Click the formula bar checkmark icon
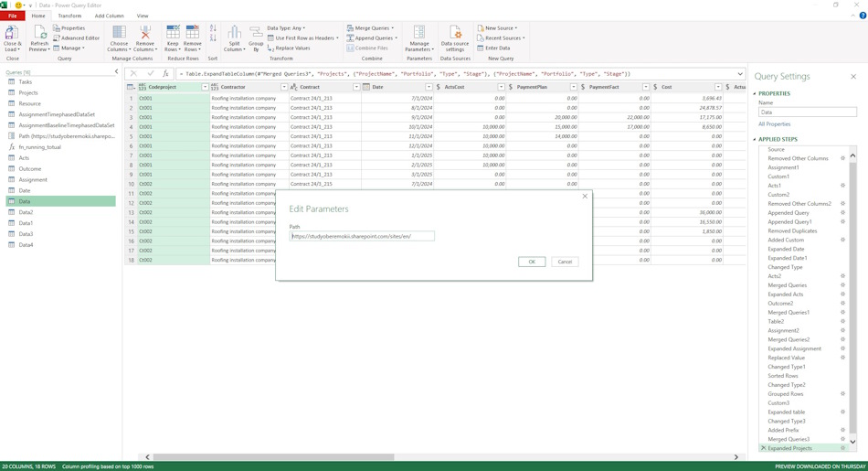The height and width of the screenshot is (471, 868). [x=150, y=74]
